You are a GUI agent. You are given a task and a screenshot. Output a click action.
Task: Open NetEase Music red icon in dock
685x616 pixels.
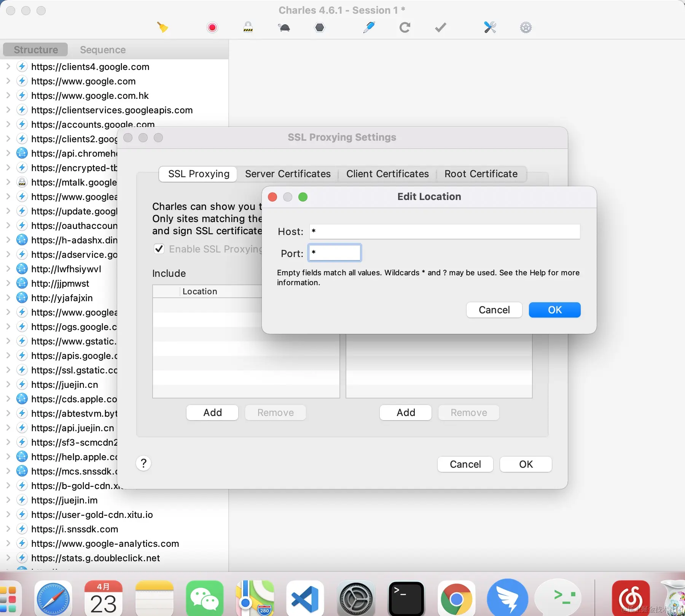(631, 599)
